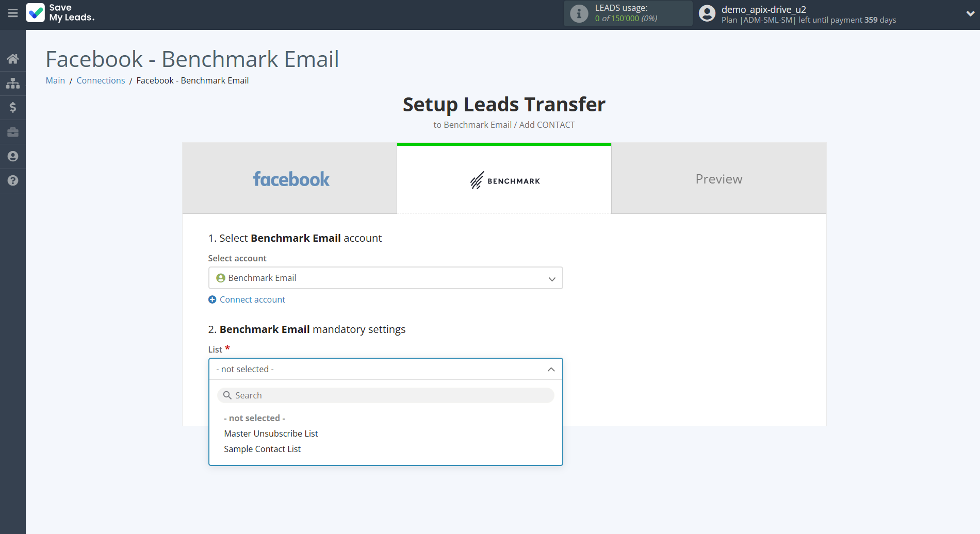This screenshot has height=534, width=980.
Task: Click the account avatar icon in header
Action: 707,14
